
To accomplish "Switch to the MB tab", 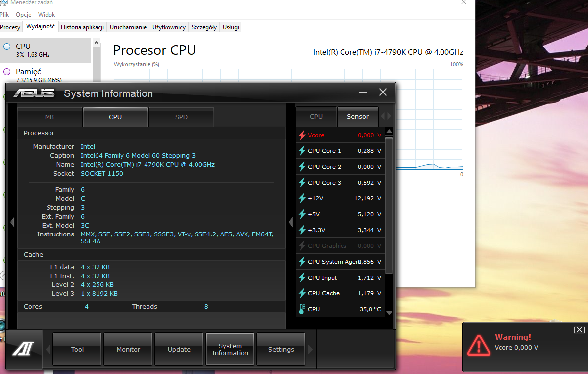I will click(49, 117).
